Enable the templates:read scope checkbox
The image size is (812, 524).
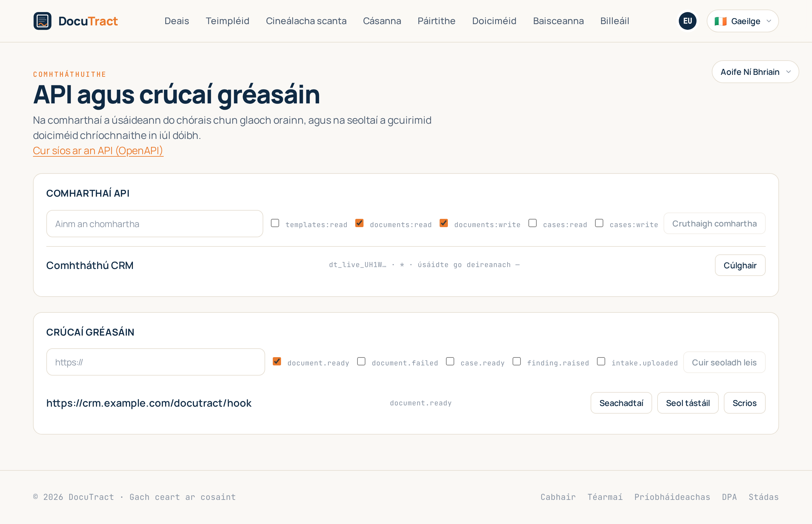pyautogui.click(x=275, y=223)
